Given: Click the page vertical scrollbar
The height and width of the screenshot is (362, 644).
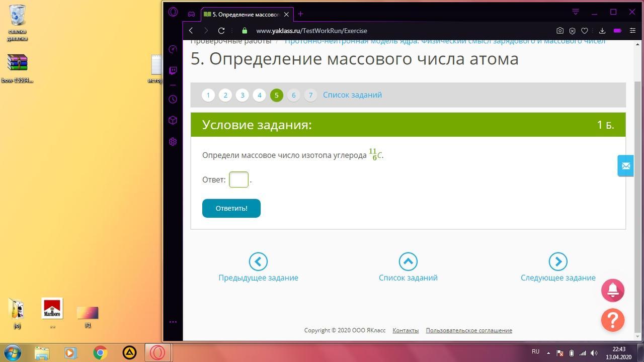Looking at the screenshot, I should [x=638, y=206].
